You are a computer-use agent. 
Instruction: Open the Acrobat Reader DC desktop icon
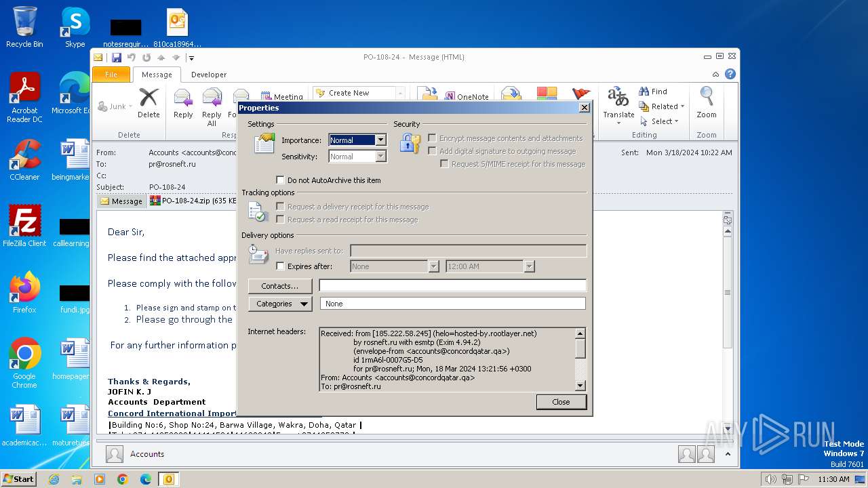pos(24,98)
